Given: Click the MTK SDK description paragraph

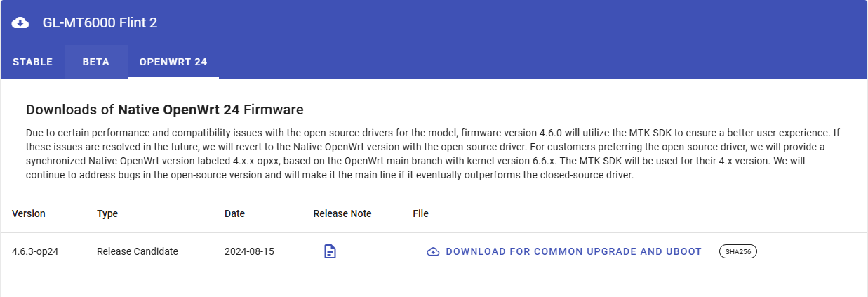Looking at the screenshot, I should click(433, 154).
